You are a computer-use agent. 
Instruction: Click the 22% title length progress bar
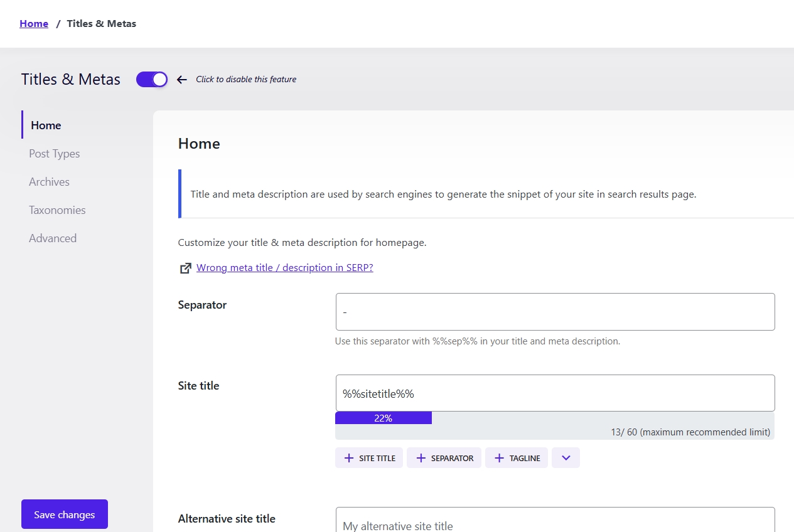tap(384, 418)
